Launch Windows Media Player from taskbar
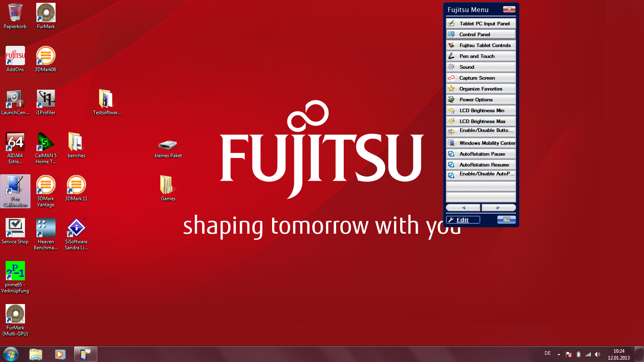 point(60,354)
